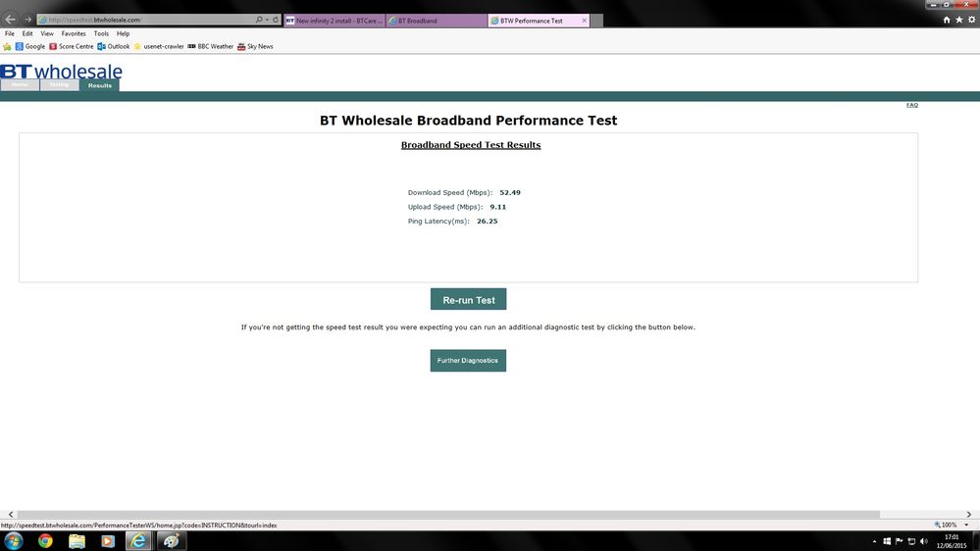Image resolution: width=980 pixels, height=551 pixels.
Task: Click the search magnifier in the address bar
Action: [259, 20]
